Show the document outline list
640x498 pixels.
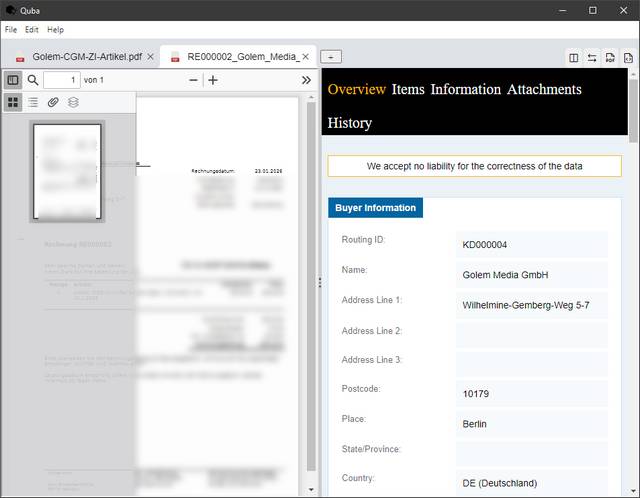(x=33, y=102)
